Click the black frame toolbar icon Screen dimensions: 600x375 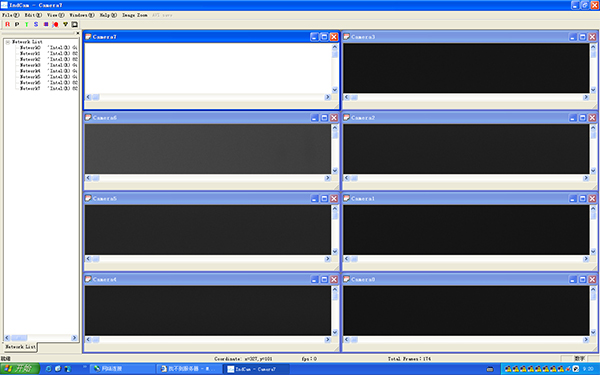[75, 24]
